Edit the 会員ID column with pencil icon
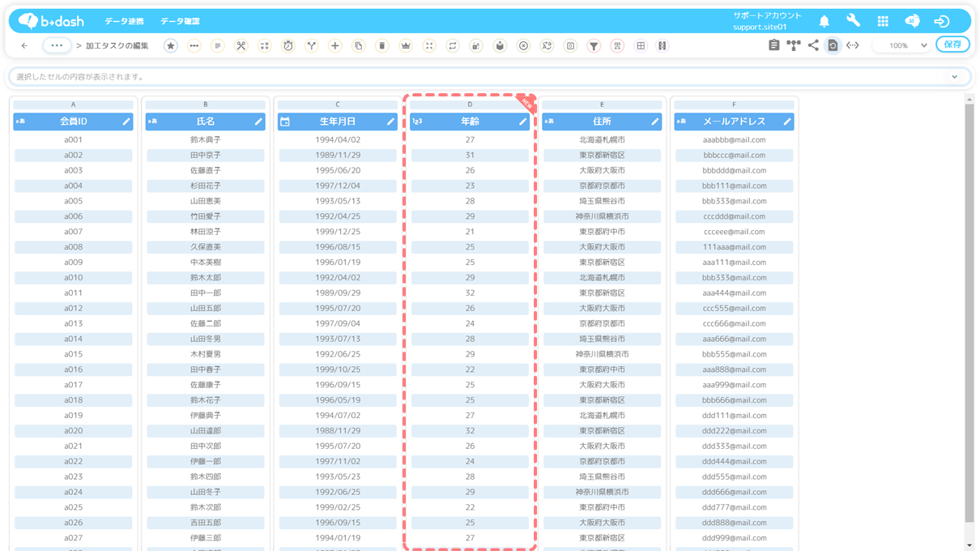Viewport: 980px width, 551px height. point(126,122)
